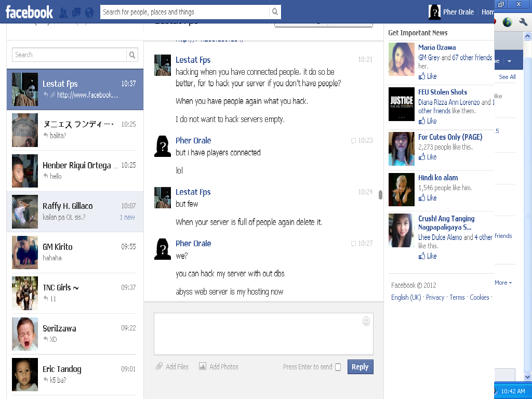
Task: Click the browser wrench settings icon
Action: pos(523,22)
